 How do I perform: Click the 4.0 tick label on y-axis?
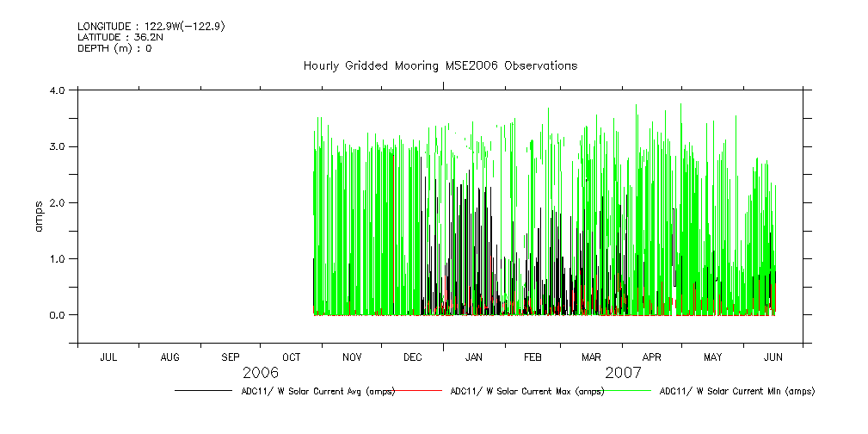58,90
